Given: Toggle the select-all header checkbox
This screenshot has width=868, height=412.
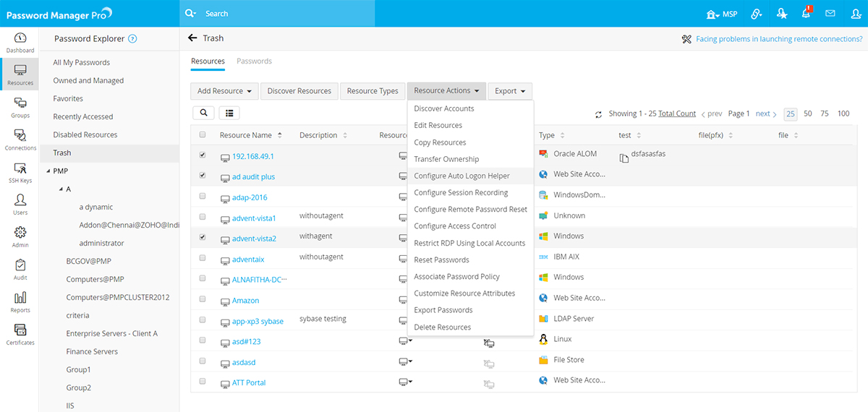Looking at the screenshot, I should tap(203, 134).
